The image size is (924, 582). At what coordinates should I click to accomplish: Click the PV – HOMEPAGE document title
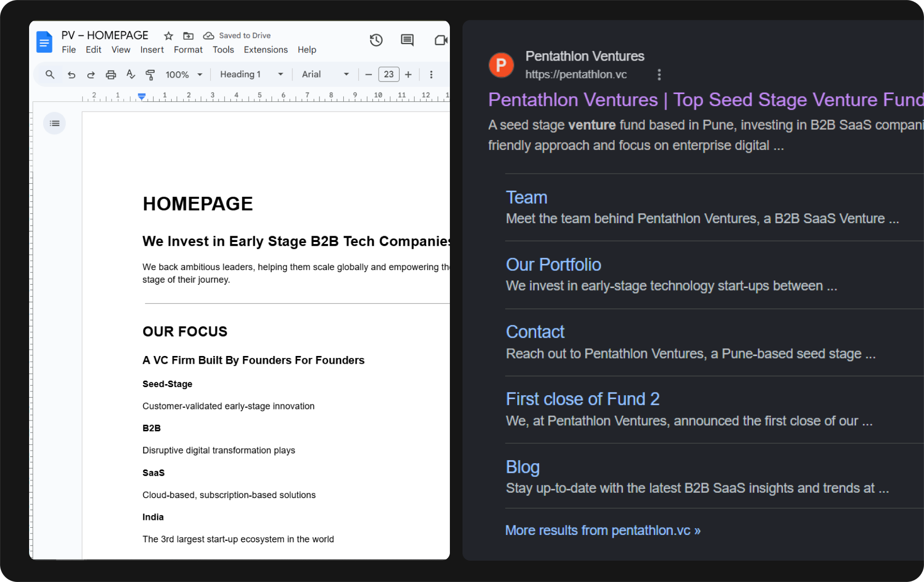(x=105, y=35)
